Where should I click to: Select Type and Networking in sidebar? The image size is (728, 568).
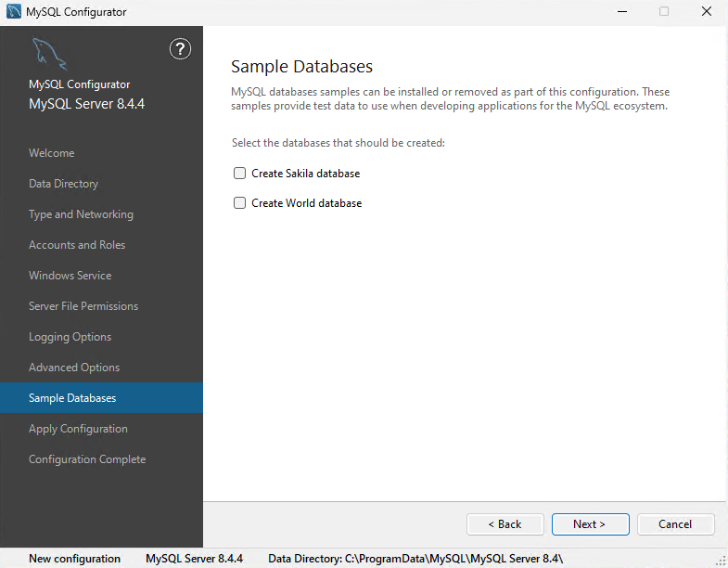(x=81, y=214)
